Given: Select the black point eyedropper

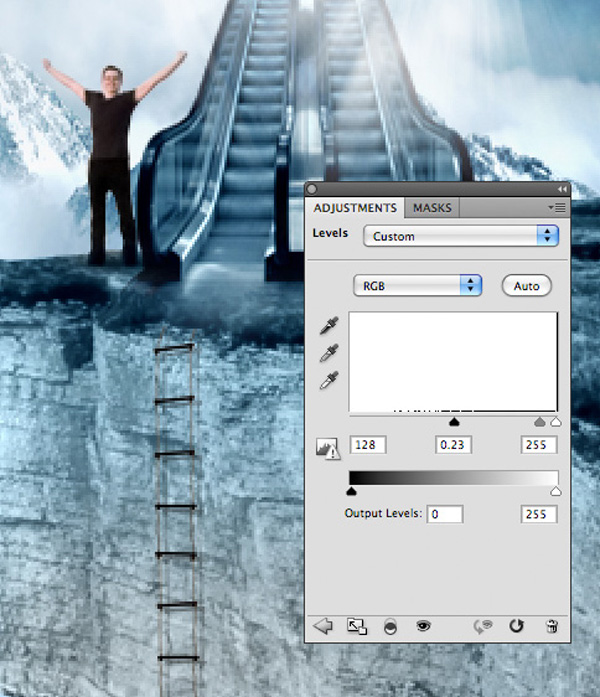Looking at the screenshot, I should click(x=329, y=326).
